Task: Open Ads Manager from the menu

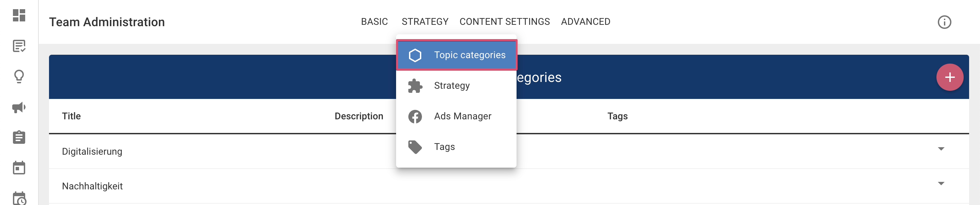Action: point(462,116)
